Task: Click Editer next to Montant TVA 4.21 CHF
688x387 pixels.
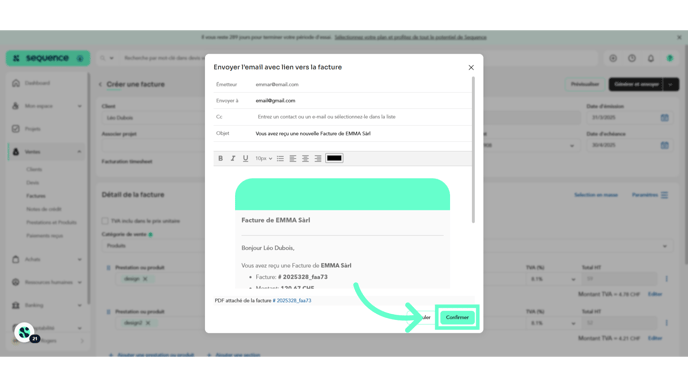Action: pos(655,338)
